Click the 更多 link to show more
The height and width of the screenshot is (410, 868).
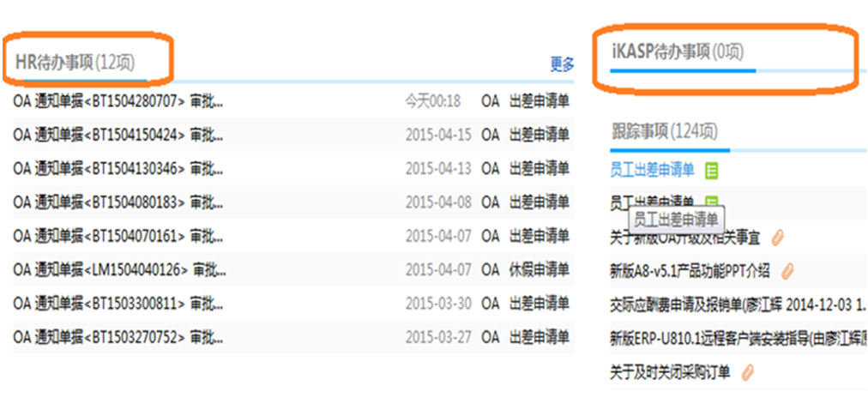tap(562, 64)
